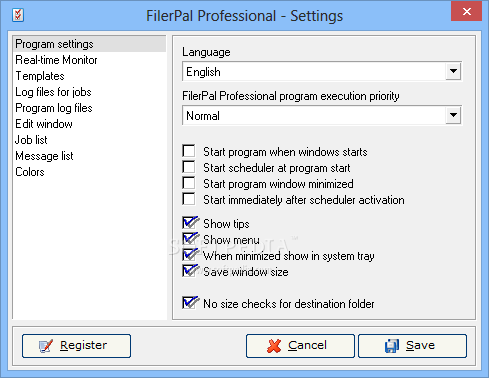Check Start scheduler at program start
Viewport: 489px width, 378px height.
click(189, 167)
